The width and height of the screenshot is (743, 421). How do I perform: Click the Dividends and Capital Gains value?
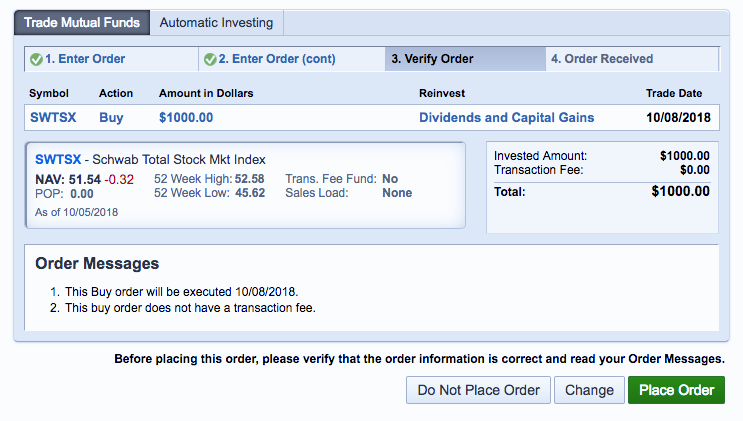pos(506,117)
